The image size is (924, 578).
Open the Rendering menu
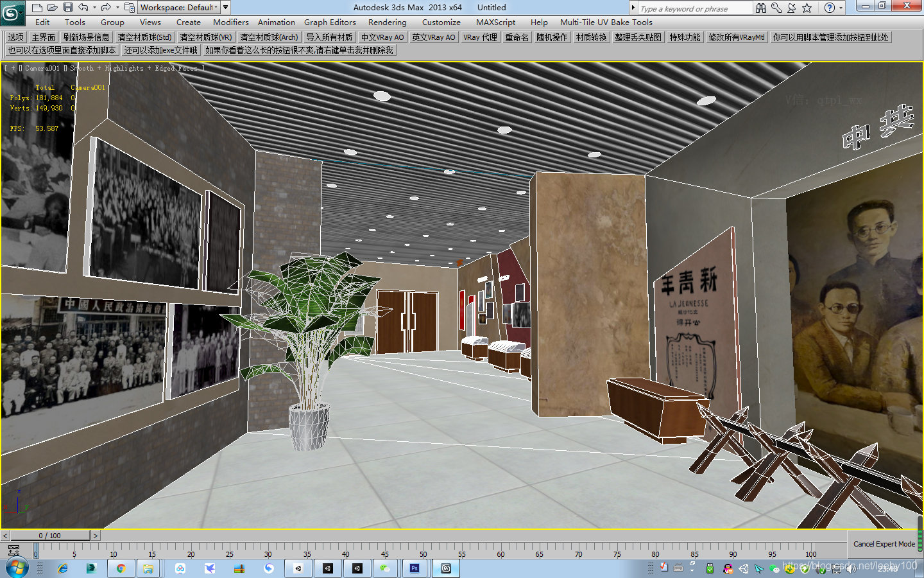pyautogui.click(x=387, y=22)
